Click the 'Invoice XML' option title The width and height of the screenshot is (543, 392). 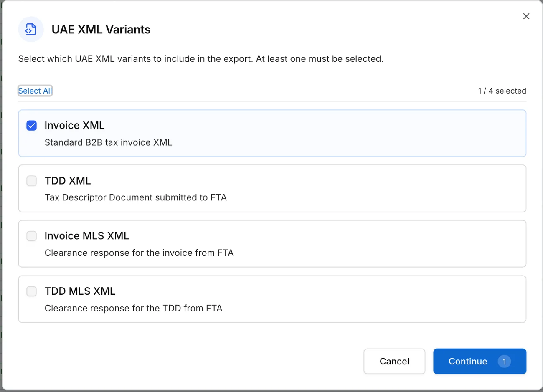(x=75, y=125)
